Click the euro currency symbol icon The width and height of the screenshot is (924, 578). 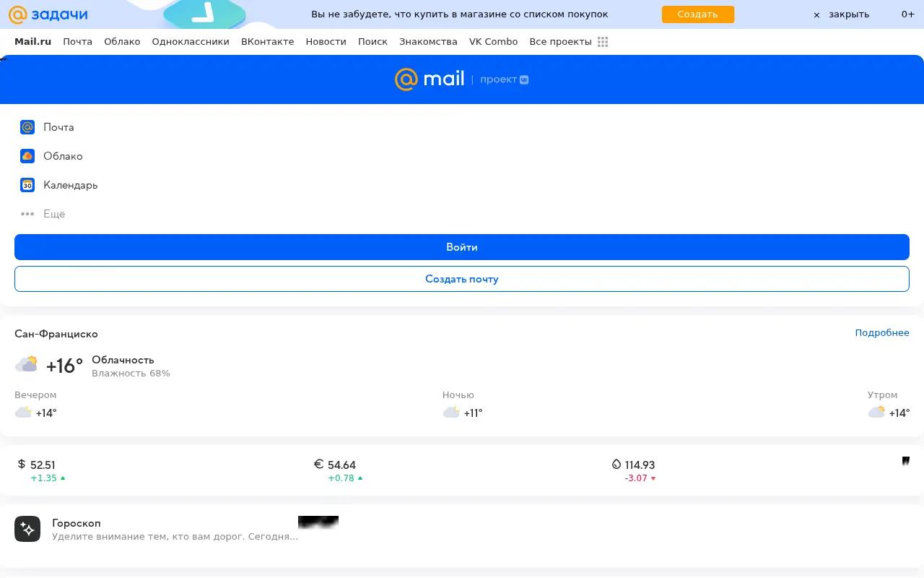(x=319, y=464)
